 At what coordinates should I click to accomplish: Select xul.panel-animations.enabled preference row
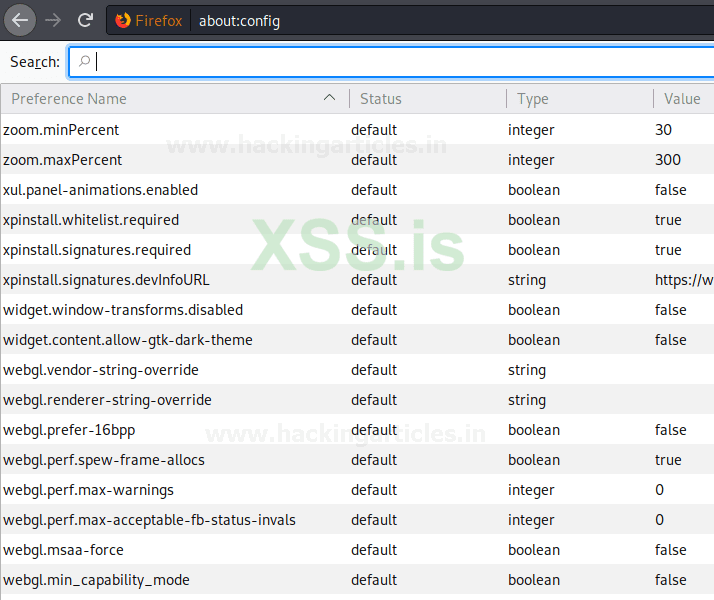(x=357, y=190)
